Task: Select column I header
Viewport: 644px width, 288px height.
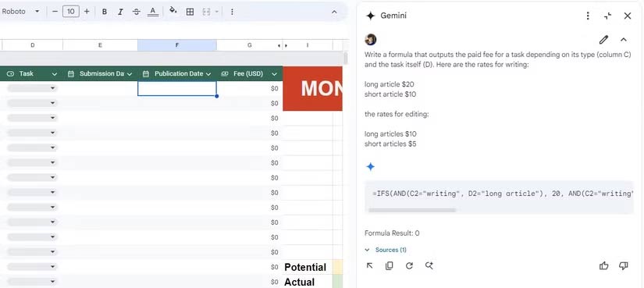Action: pyautogui.click(x=308, y=45)
